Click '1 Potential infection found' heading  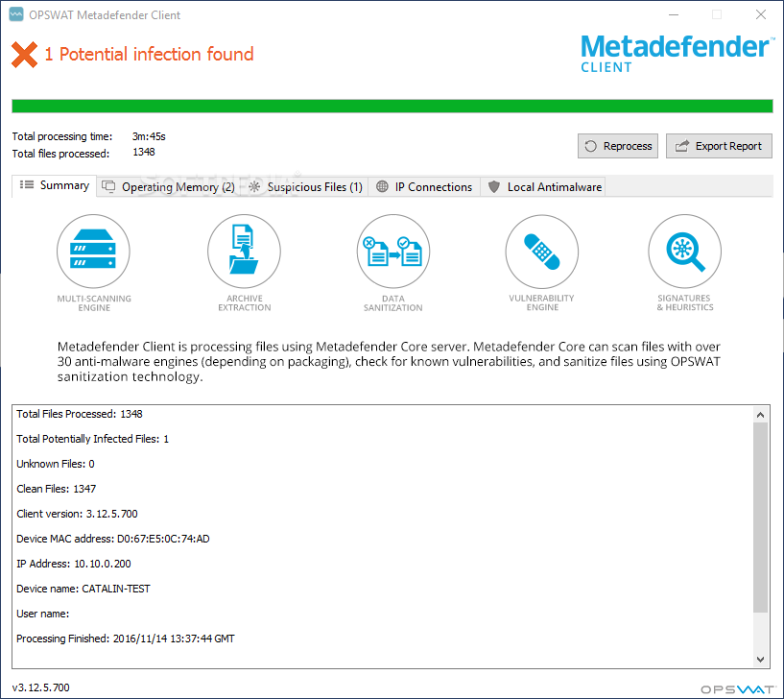click(149, 54)
